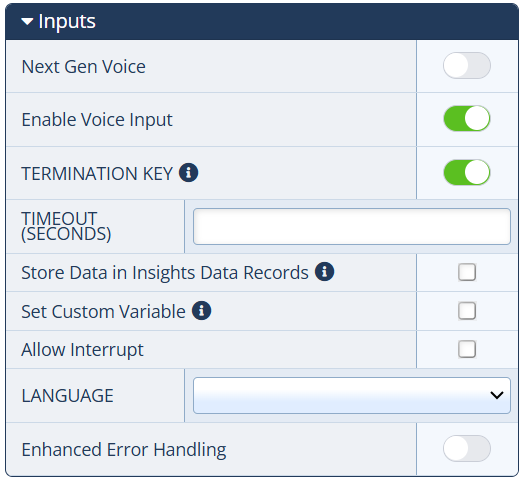Click the info icon beside TERMINATION KEY
Screen dimensions: 522x481
tap(188, 173)
